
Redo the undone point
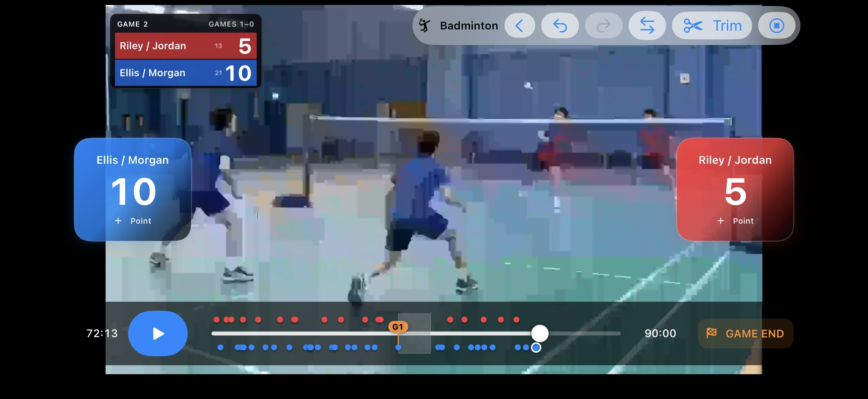(603, 25)
